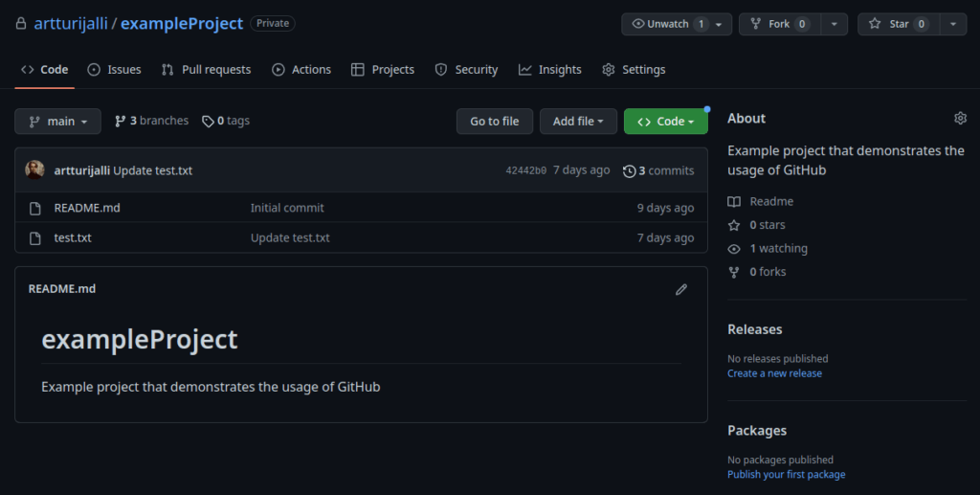The height and width of the screenshot is (495, 980).
Task: Click the lock icon beside repository name
Action: point(21,24)
